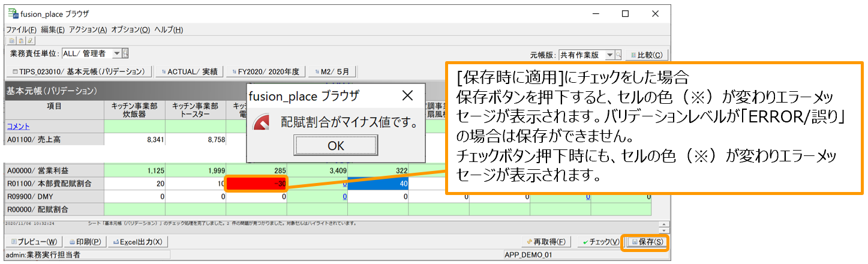The width and height of the screenshot is (868, 264).
Task: Click the TIPS_023010/ 基本元帳 form selector button
Action: pos(78,71)
